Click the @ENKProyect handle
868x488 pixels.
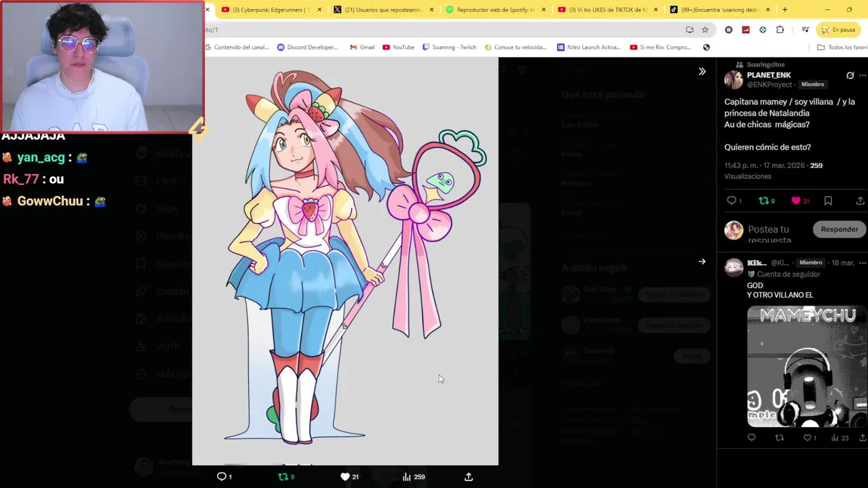(769, 85)
